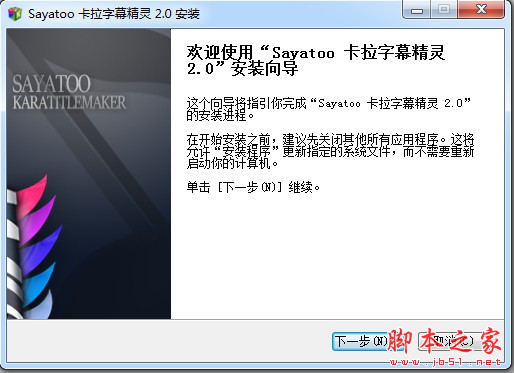Click the title bar text Sayatoo 卡拉字幕精灵 2.0 安装

pyautogui.click(x=114, y=14)
